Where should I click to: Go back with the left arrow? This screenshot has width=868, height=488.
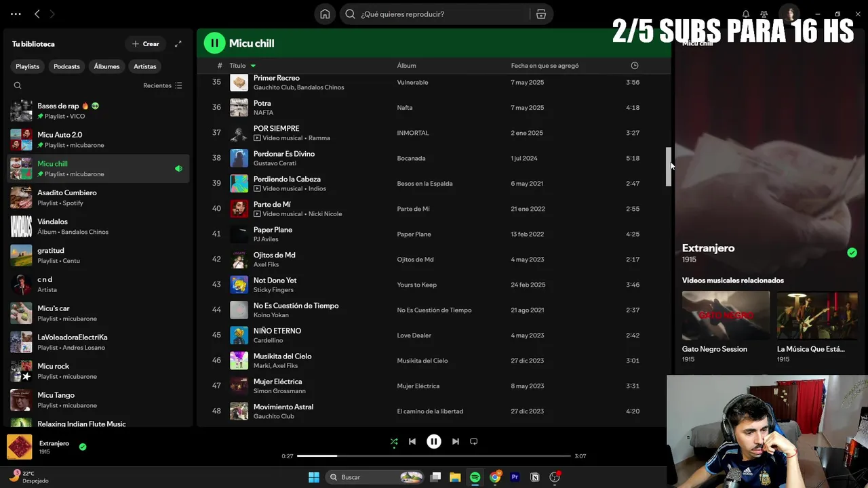tap(37, 14)
